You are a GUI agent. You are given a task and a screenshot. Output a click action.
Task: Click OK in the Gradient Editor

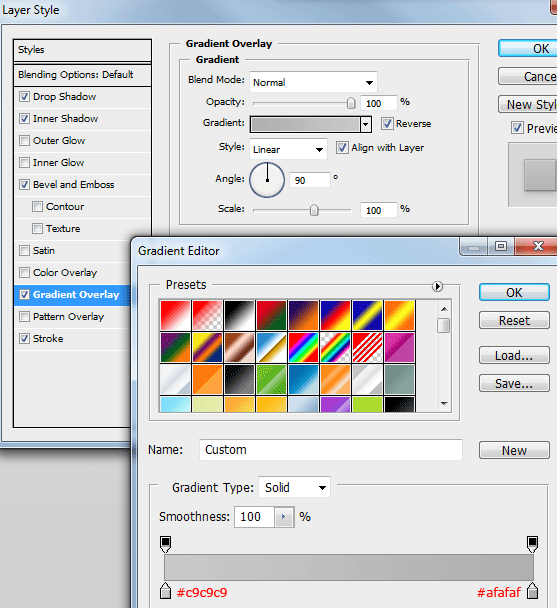point(514,292)
